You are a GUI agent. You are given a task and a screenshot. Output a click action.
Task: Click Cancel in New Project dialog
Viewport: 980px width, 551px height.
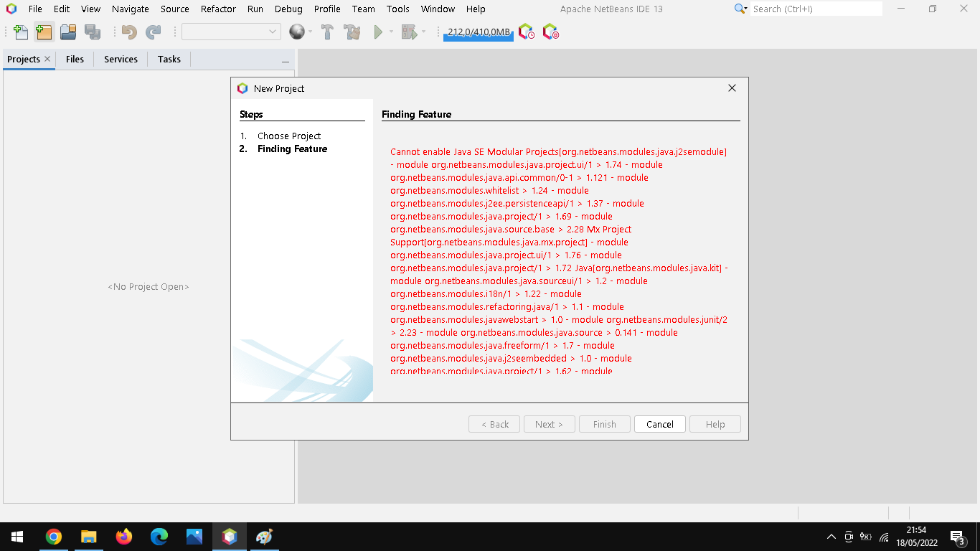point(660,424)
